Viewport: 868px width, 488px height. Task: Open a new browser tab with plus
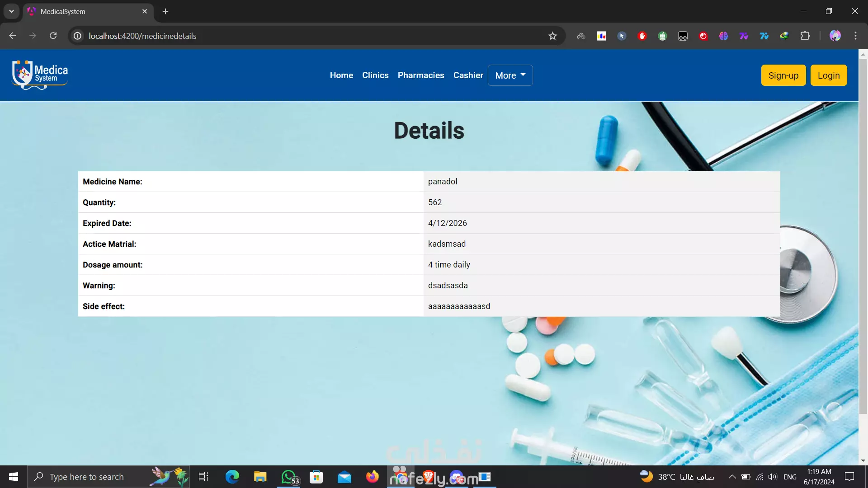click(165, 11)
